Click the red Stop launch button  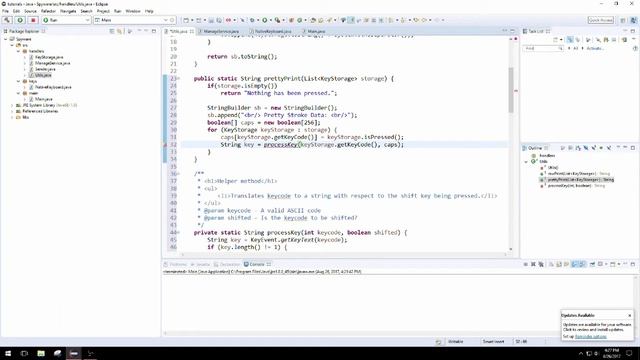pyautogui.click(x=33, y=20)
